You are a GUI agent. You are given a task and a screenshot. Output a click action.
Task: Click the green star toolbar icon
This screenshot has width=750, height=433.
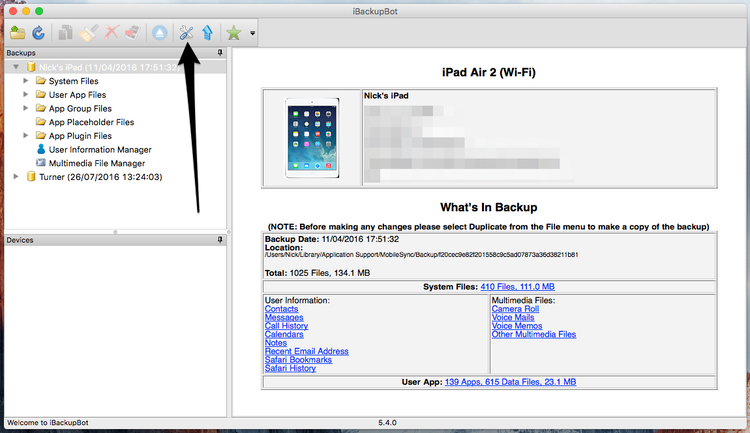tap(234, 33)
